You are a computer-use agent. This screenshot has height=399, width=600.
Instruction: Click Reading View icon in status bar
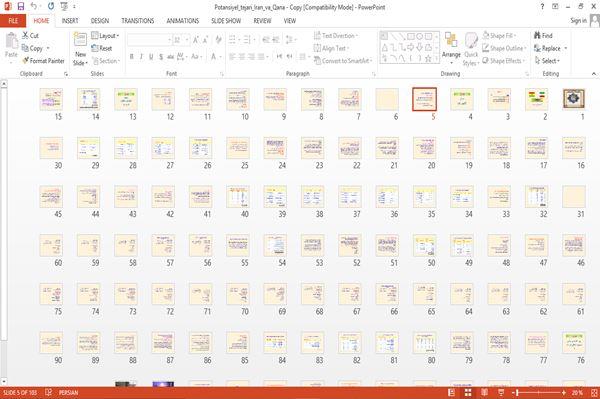[x=484, y=392]
